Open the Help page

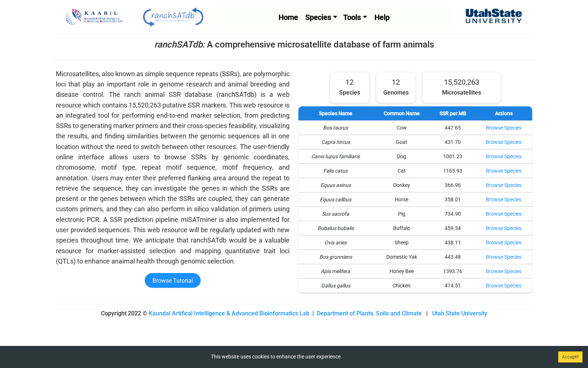tap(382, 17)
